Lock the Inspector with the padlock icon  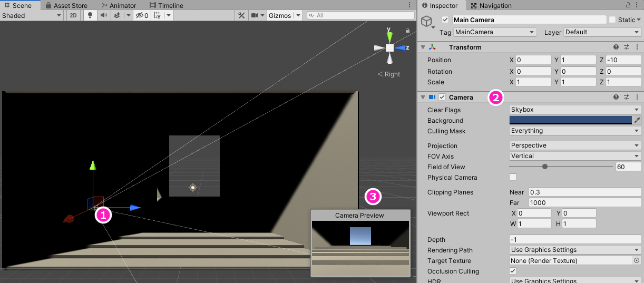(x=628, y=5)
